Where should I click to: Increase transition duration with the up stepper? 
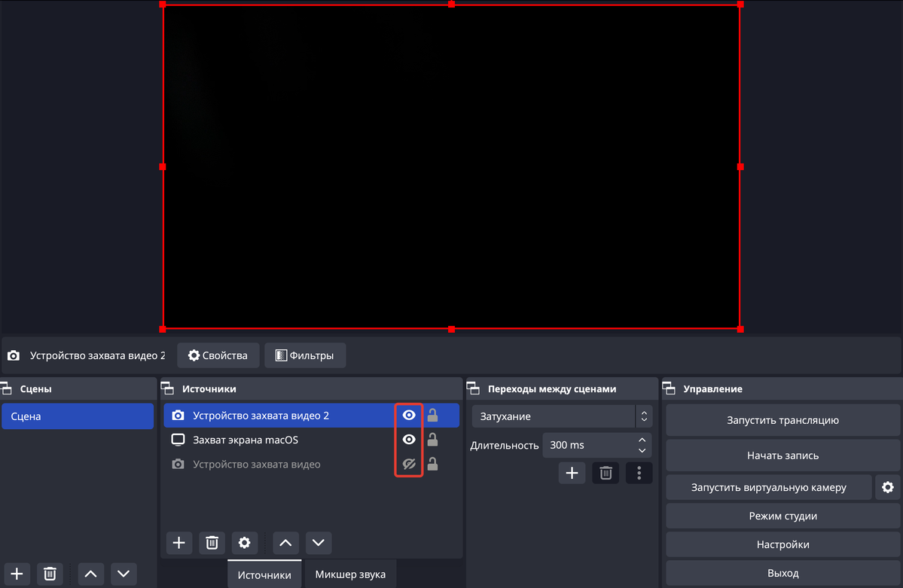[641, 440]
